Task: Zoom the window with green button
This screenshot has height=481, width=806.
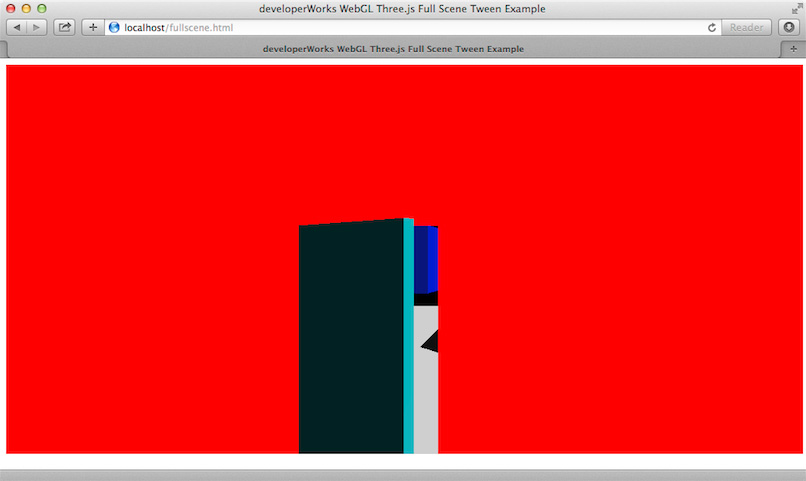Action: [x=42, y=8]
